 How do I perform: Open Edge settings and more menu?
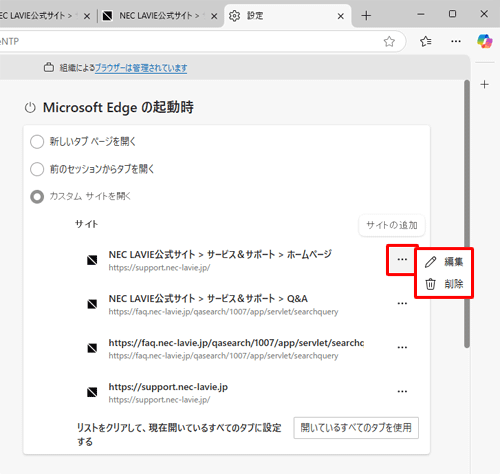pos(456,42)
